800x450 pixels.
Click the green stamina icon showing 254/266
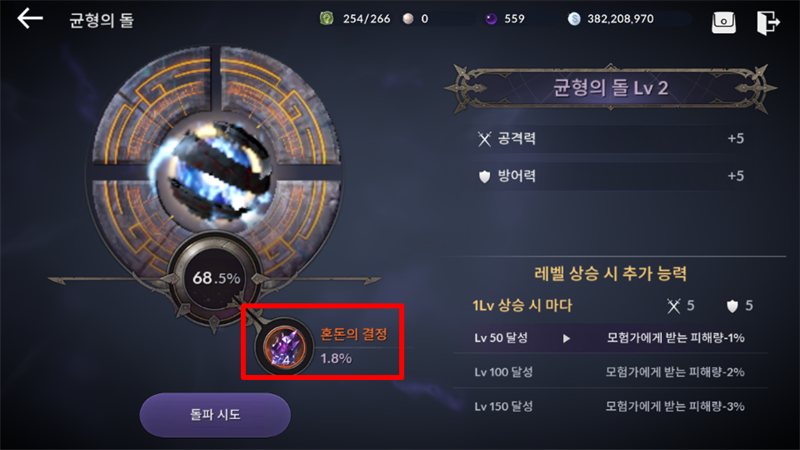tap(327, 19)
